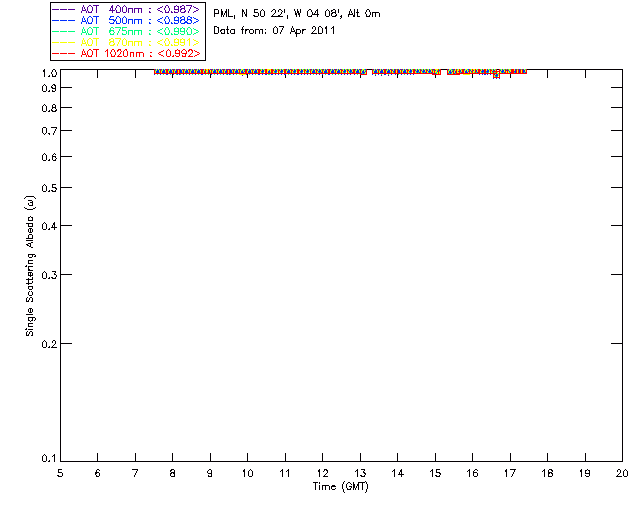This screenshot has height=512, width=640.
Task: Click the hour 18 x-axis label
Action: point(547,473)
